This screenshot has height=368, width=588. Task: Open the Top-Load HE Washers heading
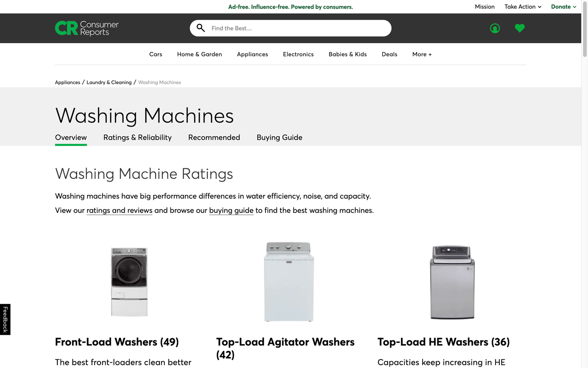tap(443, 342)
